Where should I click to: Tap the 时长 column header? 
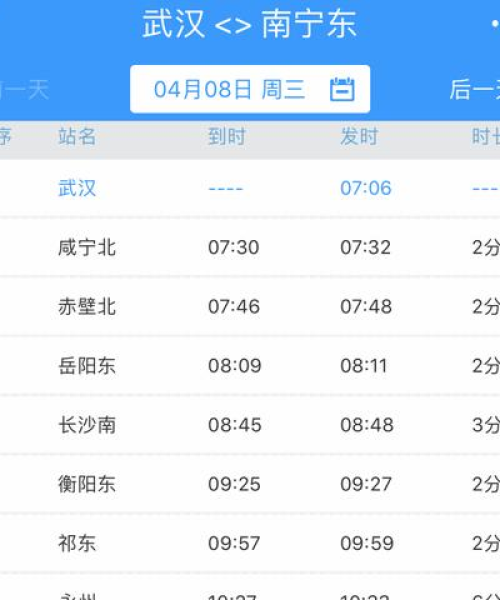point(485,137)
